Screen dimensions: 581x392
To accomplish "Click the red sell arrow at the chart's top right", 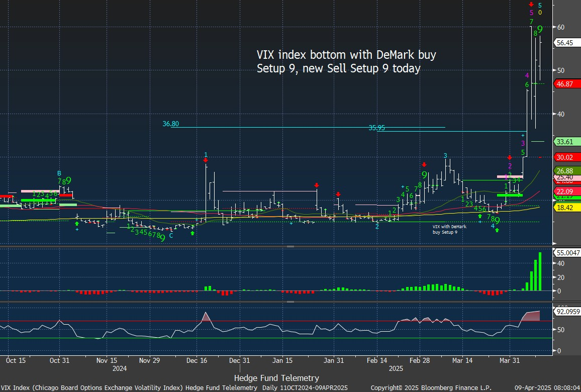I will pyautogui.click(x=531, y=5).
